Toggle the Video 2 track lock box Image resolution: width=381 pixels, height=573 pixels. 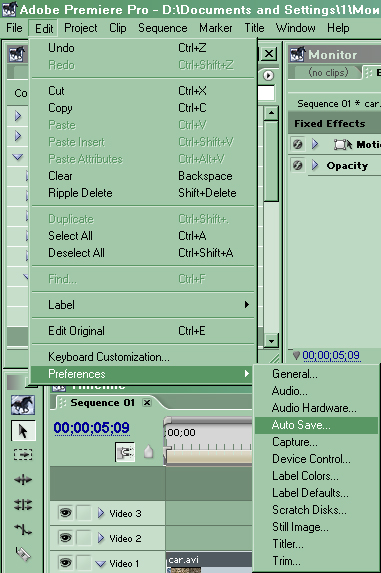point(84,538)
